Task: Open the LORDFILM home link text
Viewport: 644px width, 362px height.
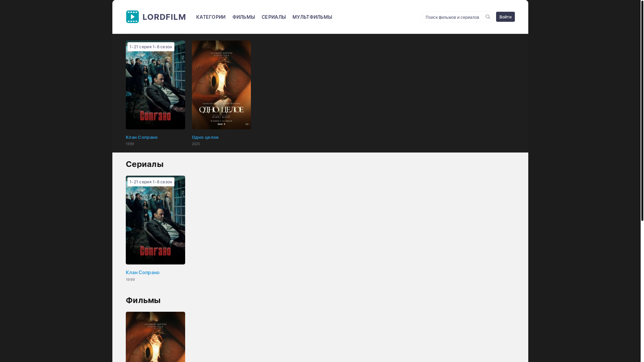Action: [164, 17]
